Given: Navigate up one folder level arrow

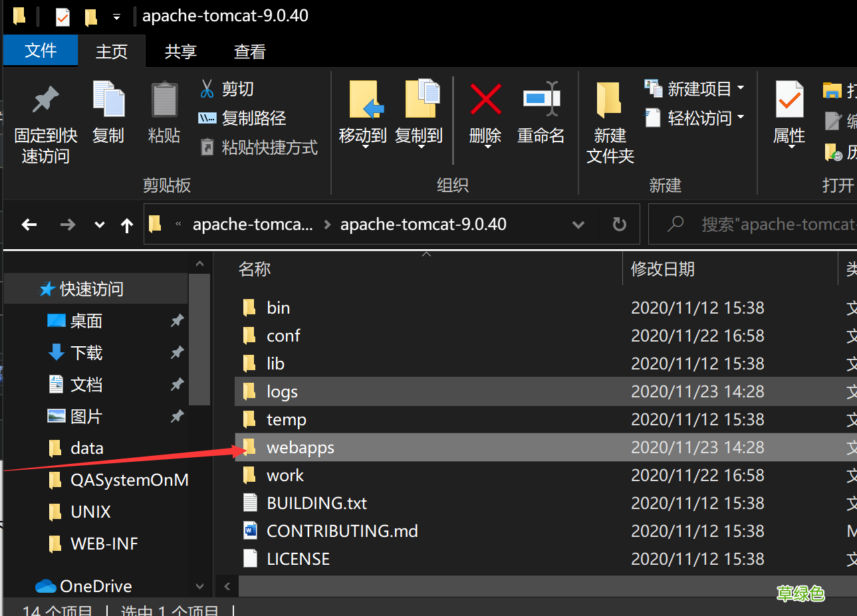Looking at the screenshot, I should tap(127, 225).
